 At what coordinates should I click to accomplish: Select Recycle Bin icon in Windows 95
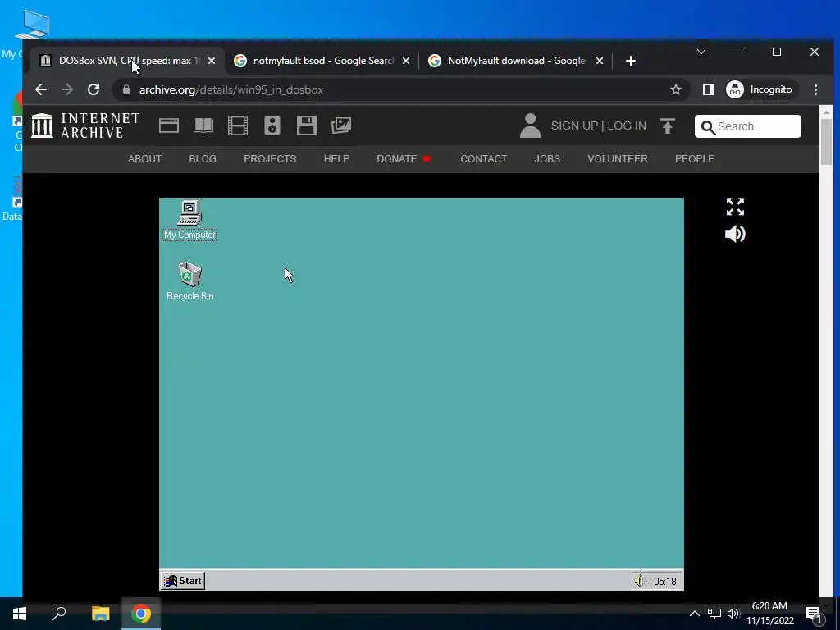coord(189,281)
